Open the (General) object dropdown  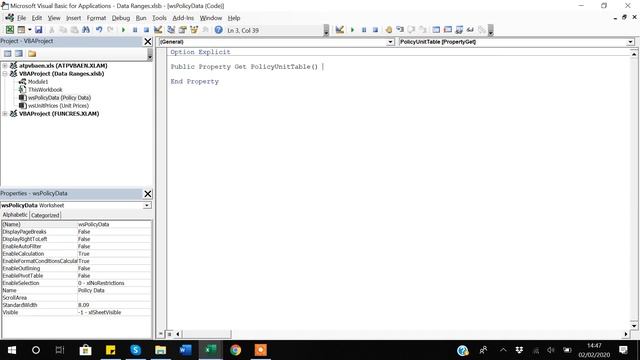390,42
